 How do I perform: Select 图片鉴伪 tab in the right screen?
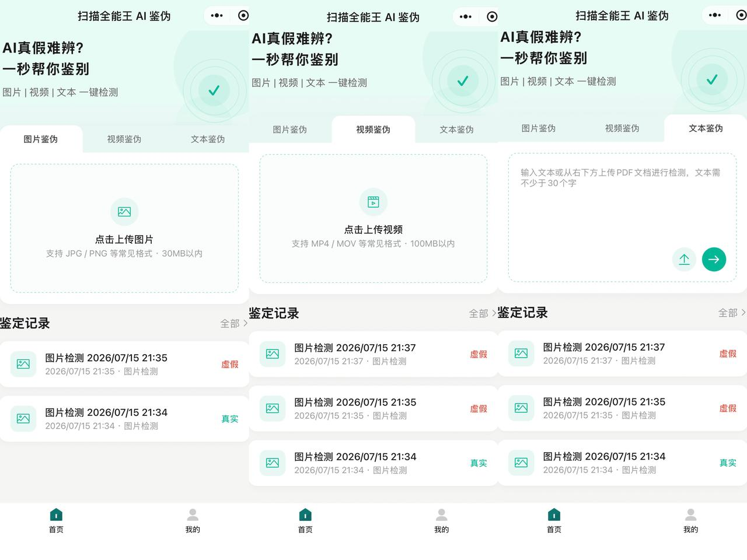pos(539,128)
